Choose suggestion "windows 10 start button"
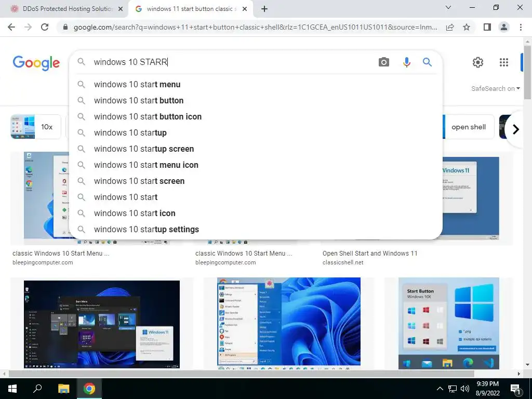The width and height of the screenshot is (532, 399). click(x=256, y=100)
